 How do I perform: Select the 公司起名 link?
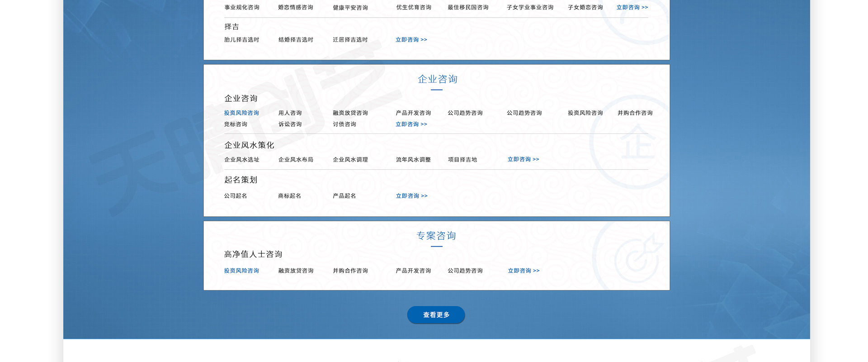click(x=236, y=196)
